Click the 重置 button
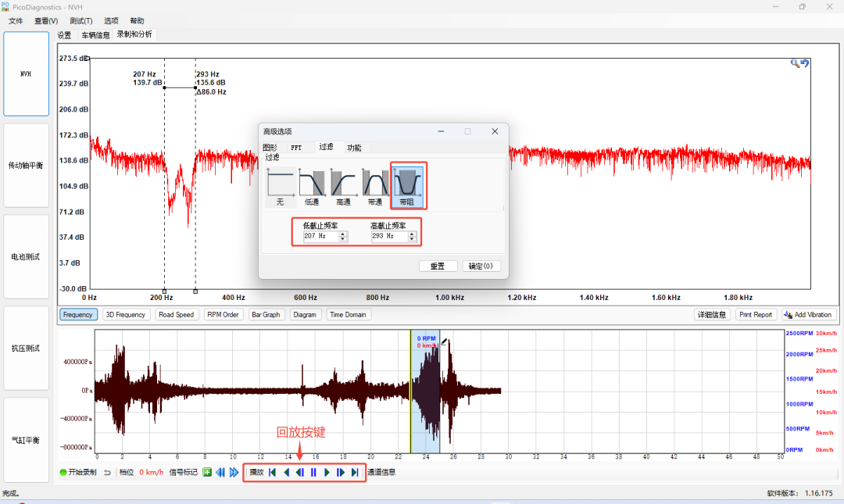Image resolution: width=844 pixels, height=504 pixels. [438, 266]
